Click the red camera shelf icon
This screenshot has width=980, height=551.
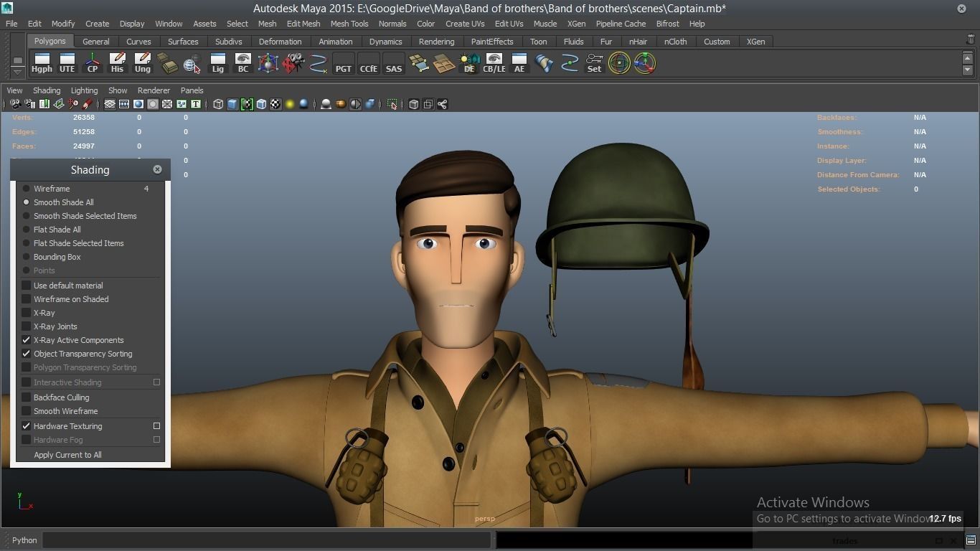pos(293,63)
